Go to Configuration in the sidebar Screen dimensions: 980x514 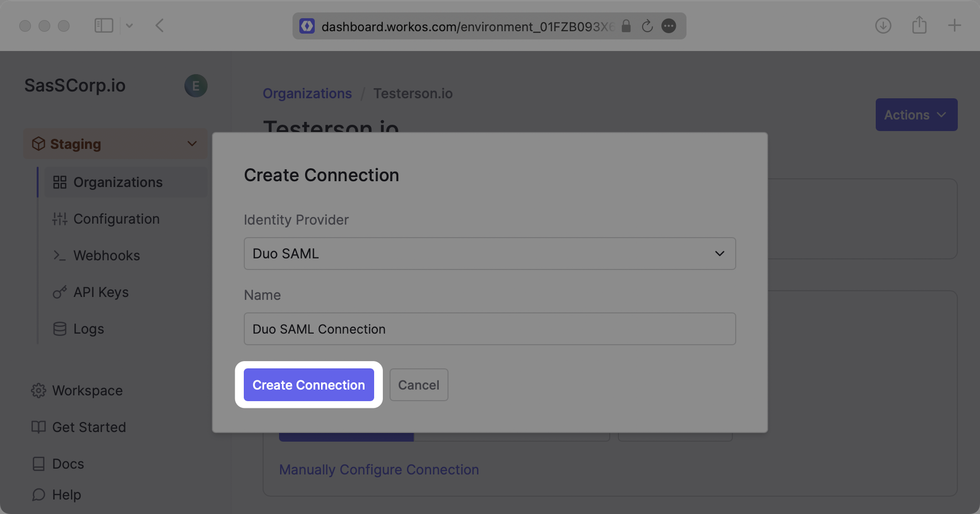click(x=116, y=219)
